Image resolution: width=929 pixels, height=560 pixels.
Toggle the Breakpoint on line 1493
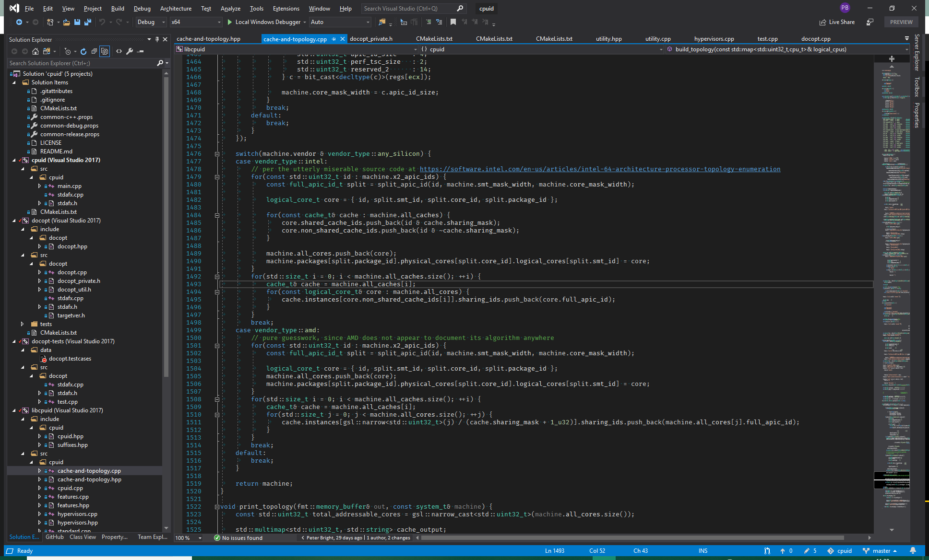click(x=178, y=284)
